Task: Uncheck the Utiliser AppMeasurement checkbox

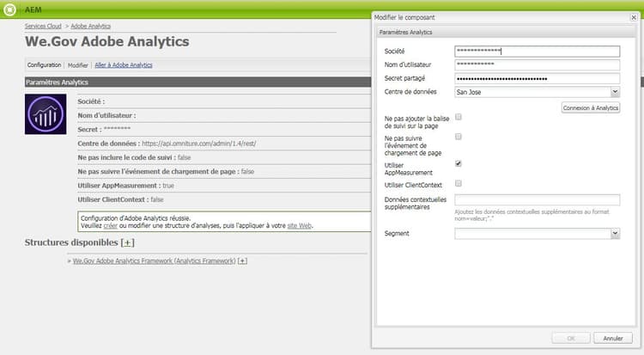Action: click(459, 163)
